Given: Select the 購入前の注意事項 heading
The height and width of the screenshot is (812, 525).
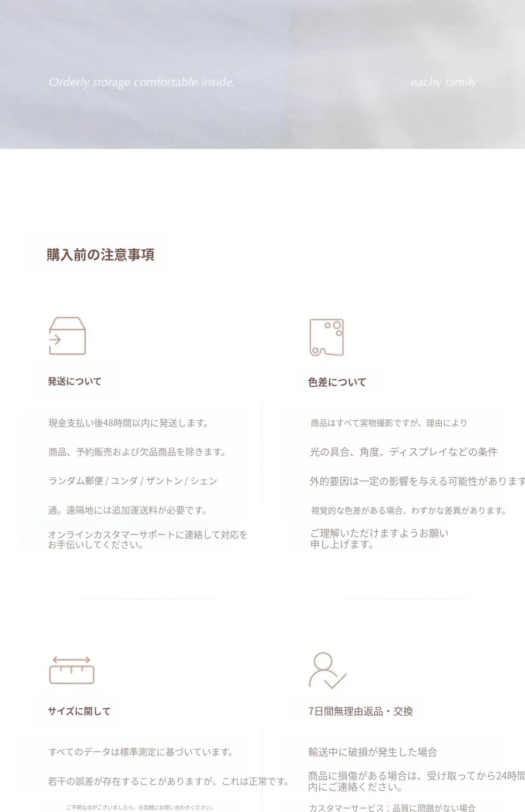Looking at the screenshot, I should [x=100, y=255].
